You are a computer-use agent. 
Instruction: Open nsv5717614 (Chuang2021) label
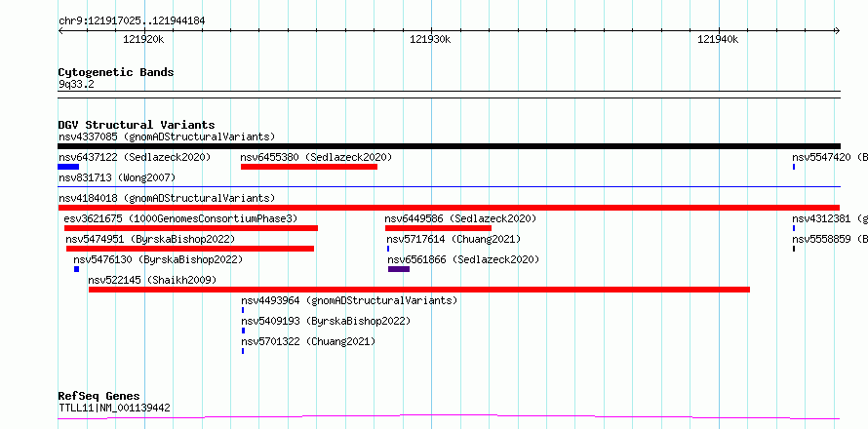click(454, 239)
